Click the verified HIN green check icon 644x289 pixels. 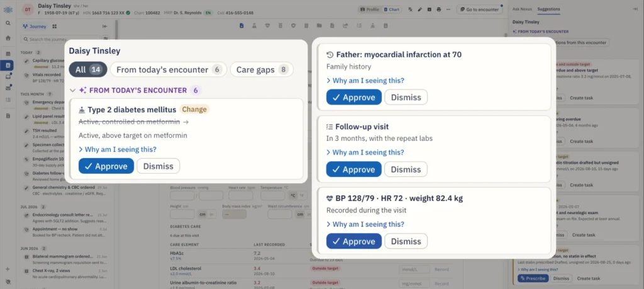(x=128, y=13)
